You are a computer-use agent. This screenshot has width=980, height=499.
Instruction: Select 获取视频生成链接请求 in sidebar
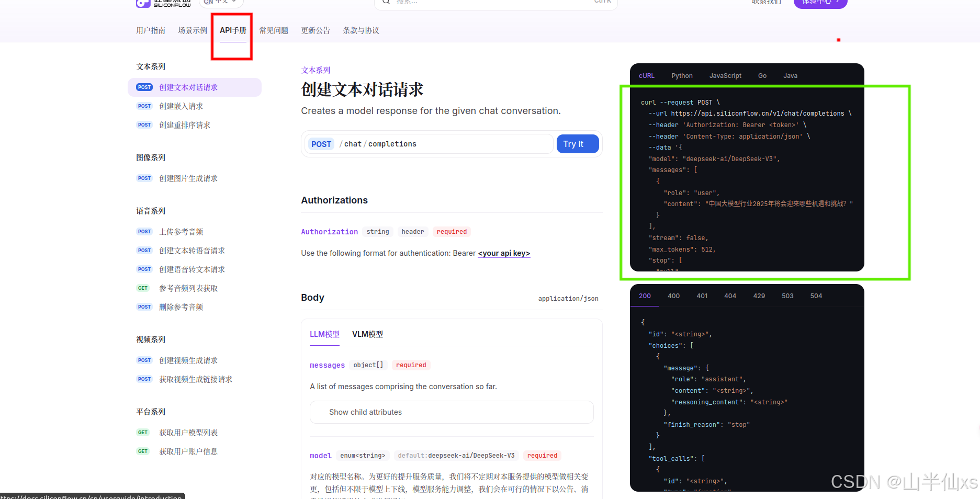(195, 379)
